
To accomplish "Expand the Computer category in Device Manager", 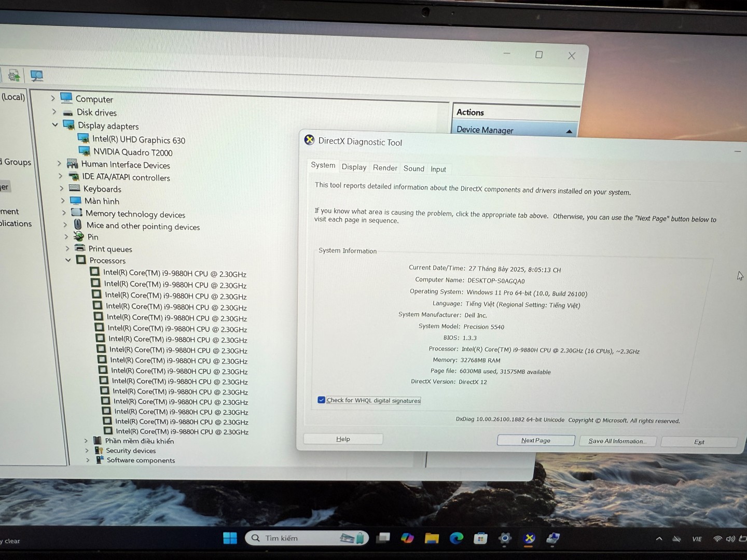I will (x=53, y=98).
